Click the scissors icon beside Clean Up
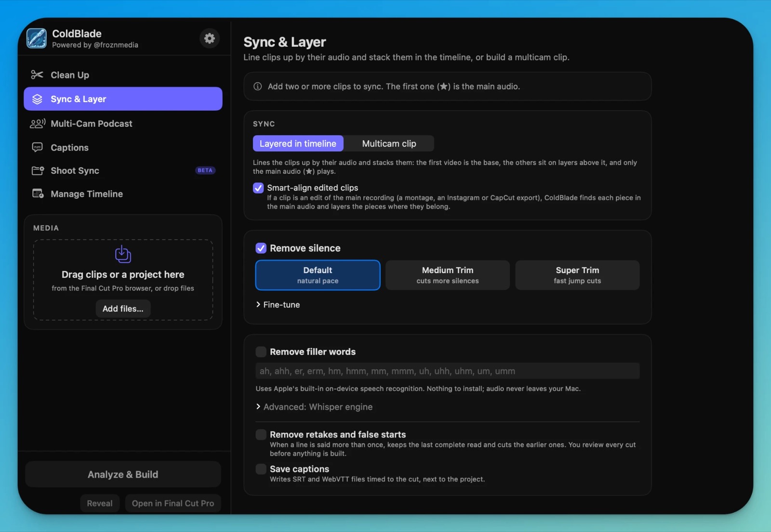Screen dimensions: 771x532 pyautogui.click(x=37, y=75)
